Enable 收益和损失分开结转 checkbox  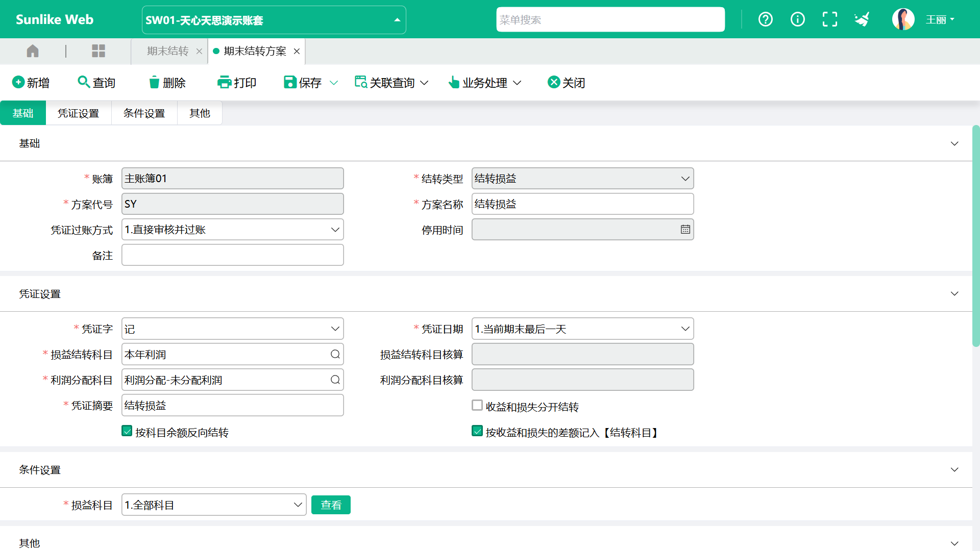click(x=477, y=406)
